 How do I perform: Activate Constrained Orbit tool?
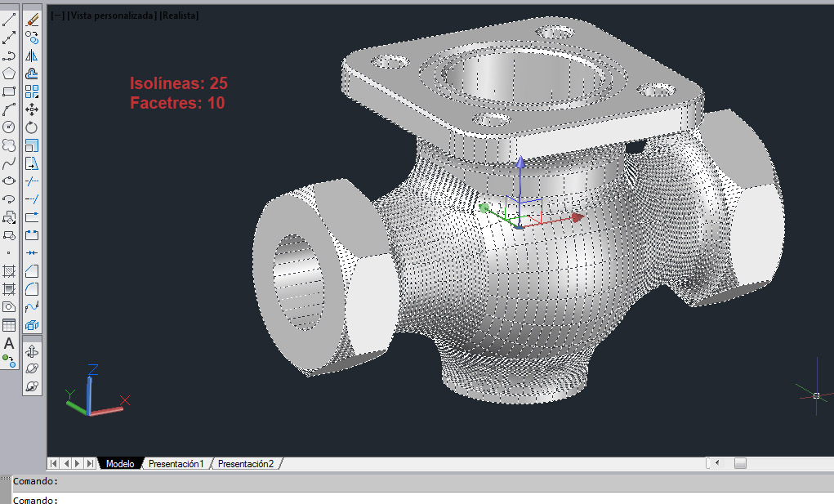coord(32,351)
